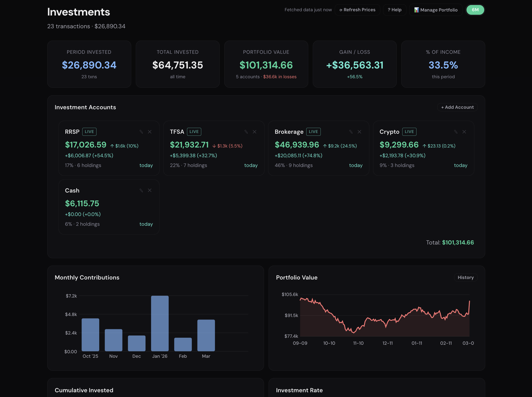Delete the Cash account using the X icon

(x=150, y=190)
